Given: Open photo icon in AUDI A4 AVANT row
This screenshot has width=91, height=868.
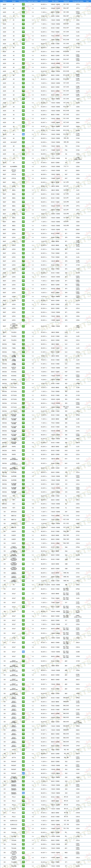Looking at the screenshot, I should click(x=23, y=142).
